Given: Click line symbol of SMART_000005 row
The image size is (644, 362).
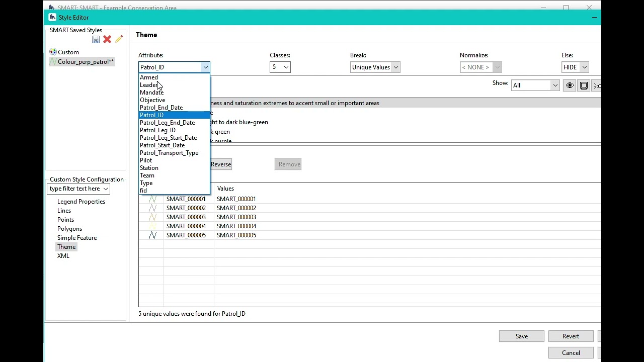Looking at the screenshot, I should pos(152,235).
